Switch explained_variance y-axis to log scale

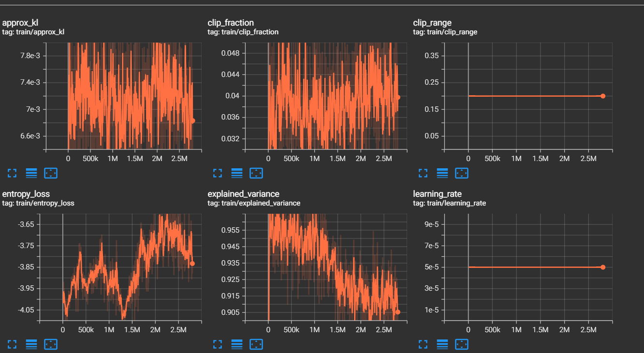click(237, 344)
